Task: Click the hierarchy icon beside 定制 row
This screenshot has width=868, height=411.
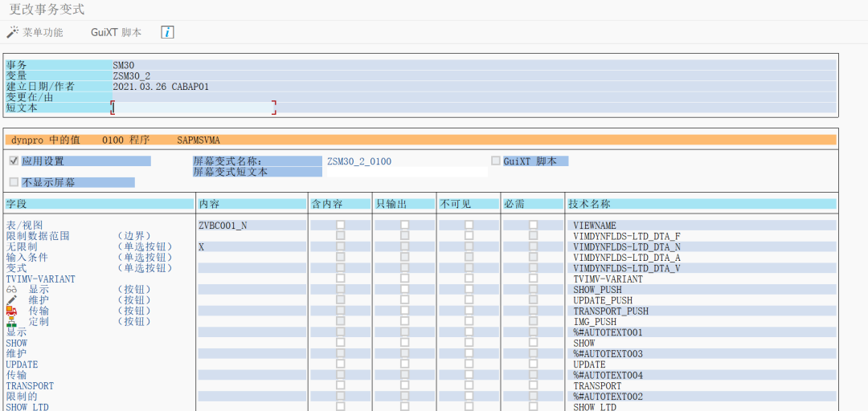Action: pos(12,321)
